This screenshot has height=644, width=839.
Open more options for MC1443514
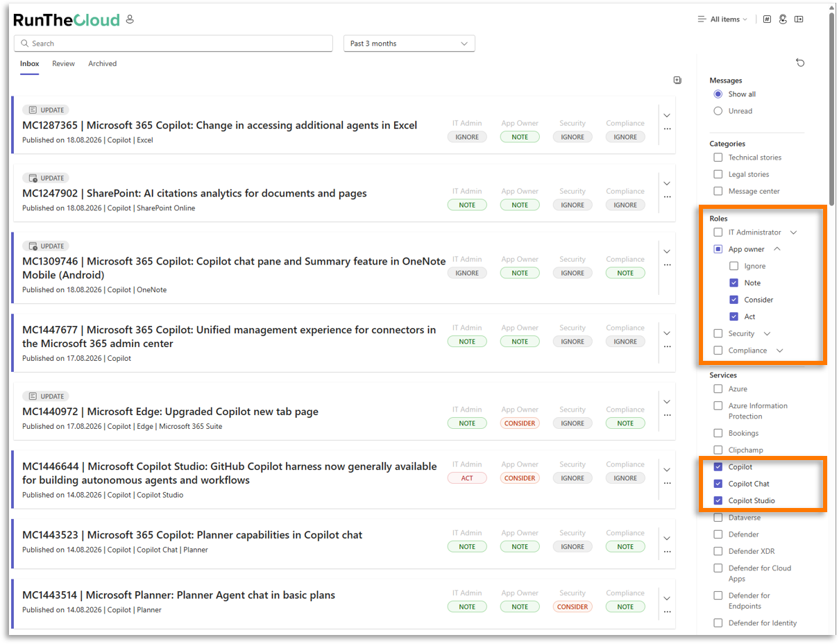pos(667,612)
